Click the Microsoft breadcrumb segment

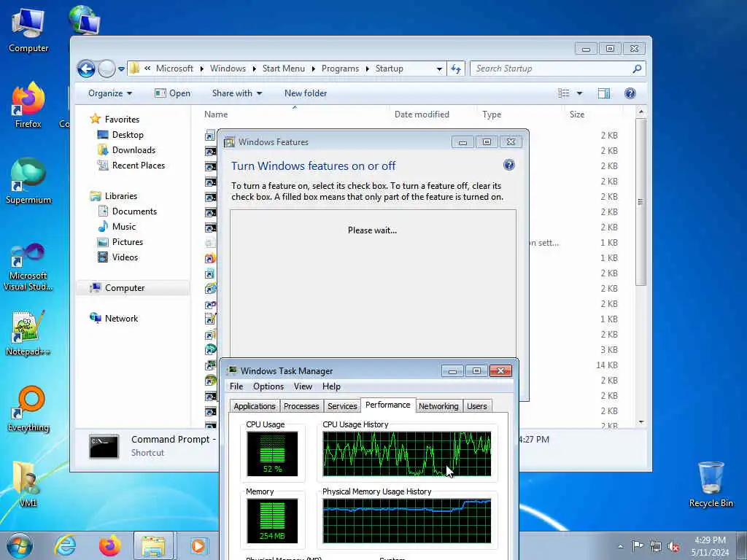[x=174, y=69]
